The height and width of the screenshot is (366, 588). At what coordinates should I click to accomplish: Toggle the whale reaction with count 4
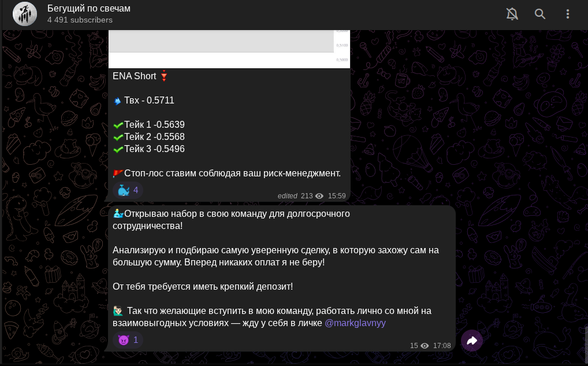[x=128, y=190]
